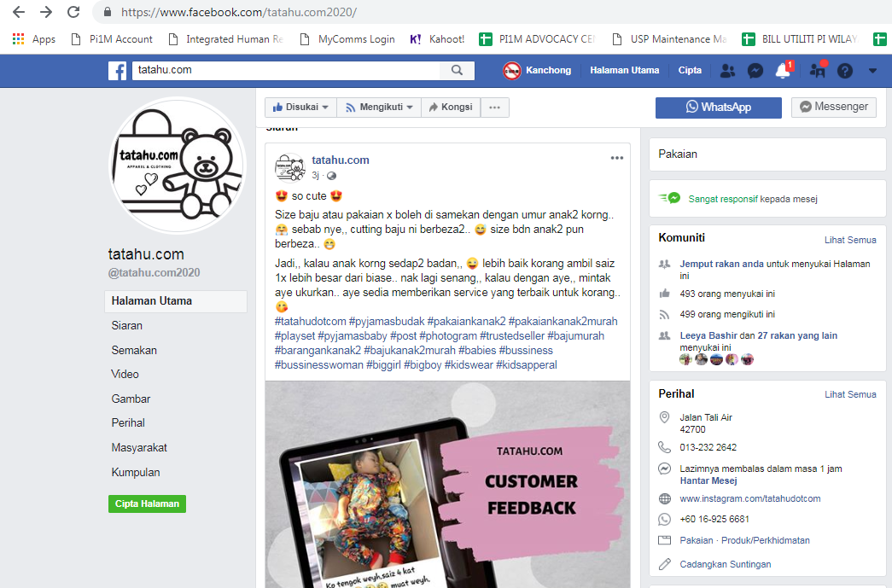Click Cadangkan Suntingan link

pyautogui.click(x=726, y=564)
